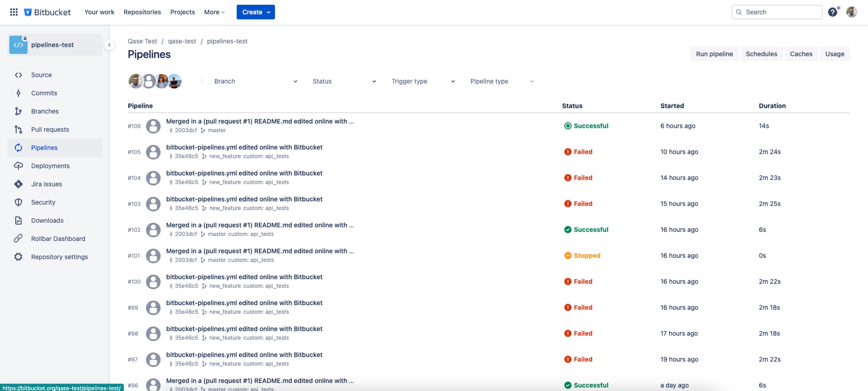Collapse the sidebar with the chevron button
The width and height of the screenshot is (868, 391).
point(109,45)
